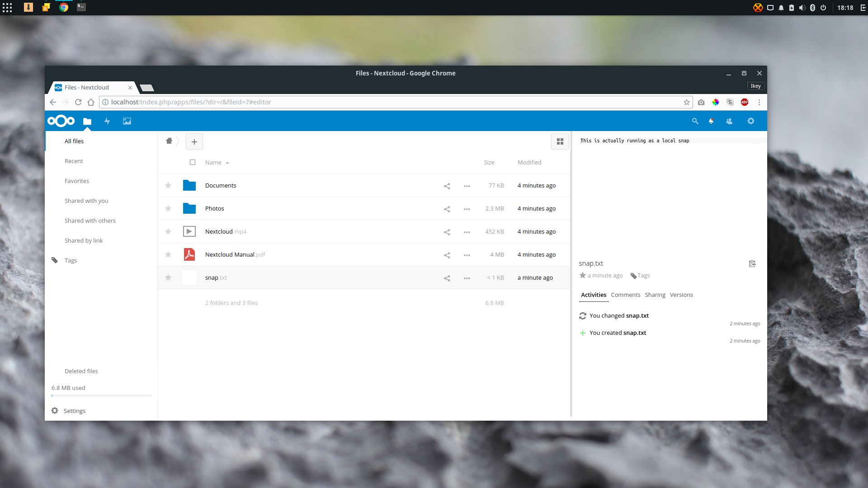Screen dimensions: 868x488
Task: Favorite the Photos folder
Action: pyautogui.click(x=168, y=208)
